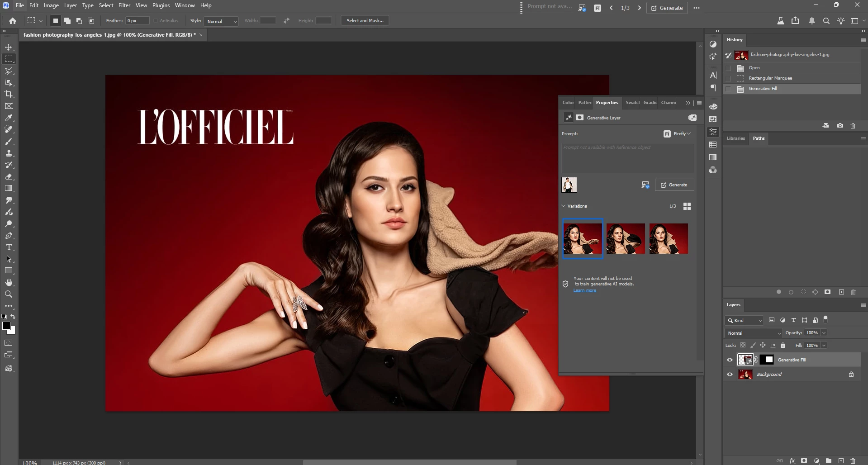This screenshot has width=868, height=465.
Task: Hide the Background layer
Action: click(730, 375)
